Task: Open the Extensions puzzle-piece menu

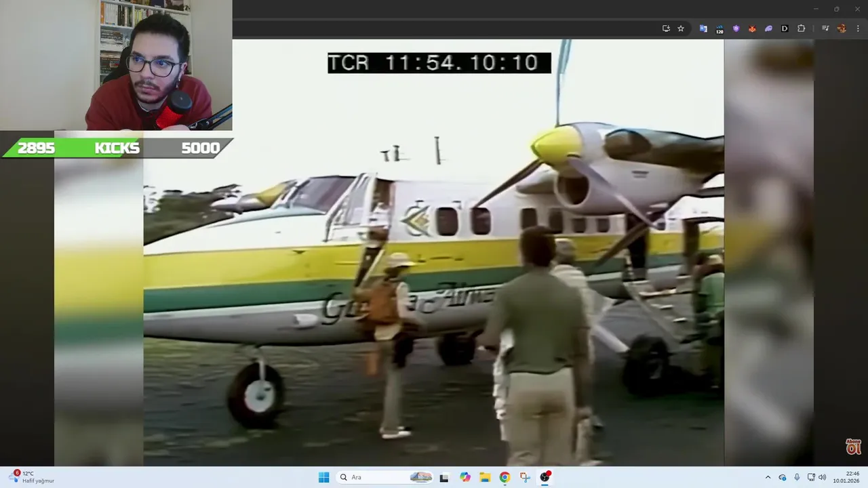Action: point(801,28)
